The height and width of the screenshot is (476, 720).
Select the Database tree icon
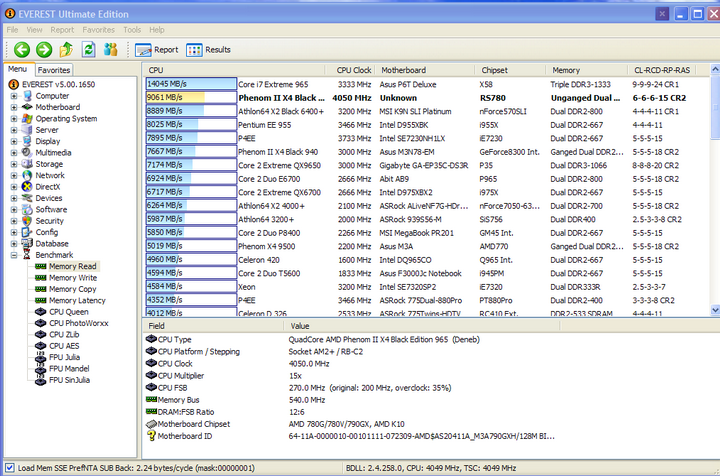click(28, 243)
